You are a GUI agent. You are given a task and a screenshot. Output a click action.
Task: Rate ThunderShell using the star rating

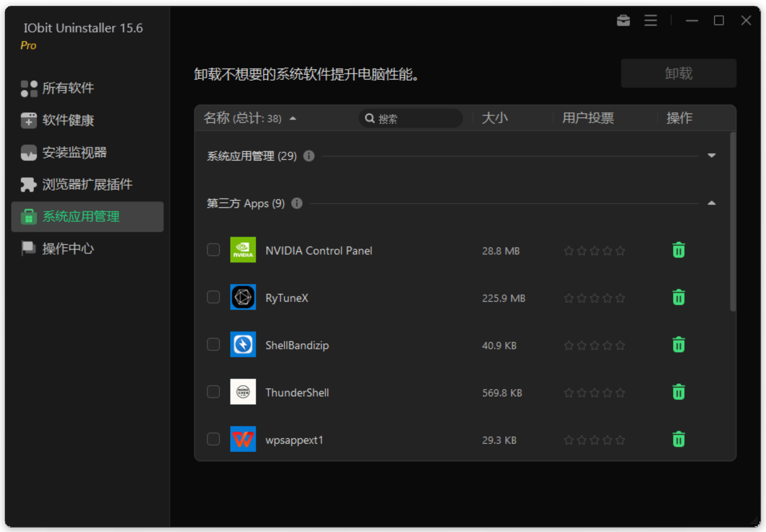[x=594, y=393]
